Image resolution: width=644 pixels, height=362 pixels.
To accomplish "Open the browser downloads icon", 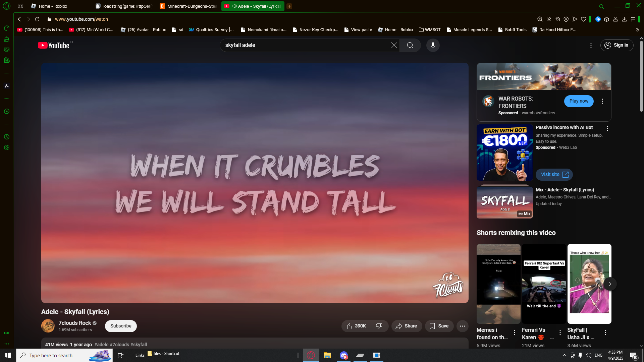I will click(624, 19).
